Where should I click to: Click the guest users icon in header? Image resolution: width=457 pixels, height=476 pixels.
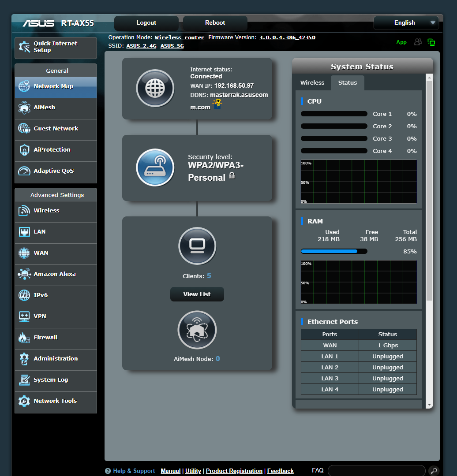tap(418, 42)
